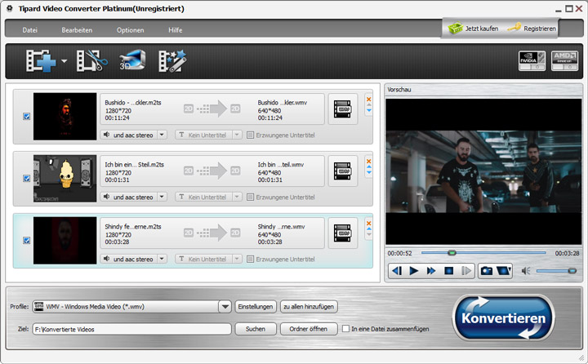The image size is (588, 364).
Task: Open Kein Untertitel dropdown for Ich bin video
Action: click(237, 197)
